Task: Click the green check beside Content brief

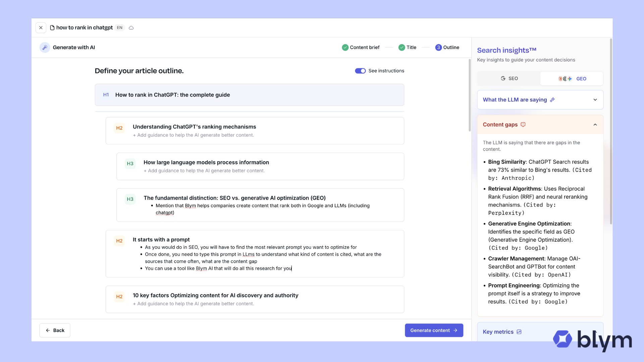Action: (345, 48)
